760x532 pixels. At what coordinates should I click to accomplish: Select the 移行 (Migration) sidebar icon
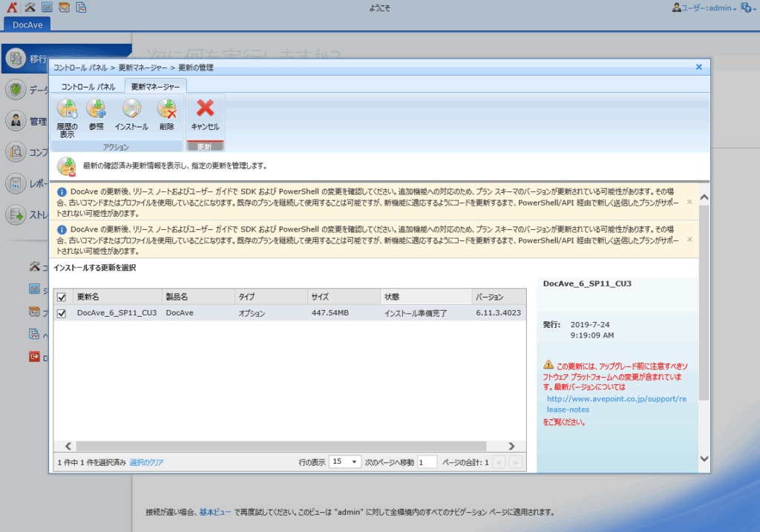16,58
